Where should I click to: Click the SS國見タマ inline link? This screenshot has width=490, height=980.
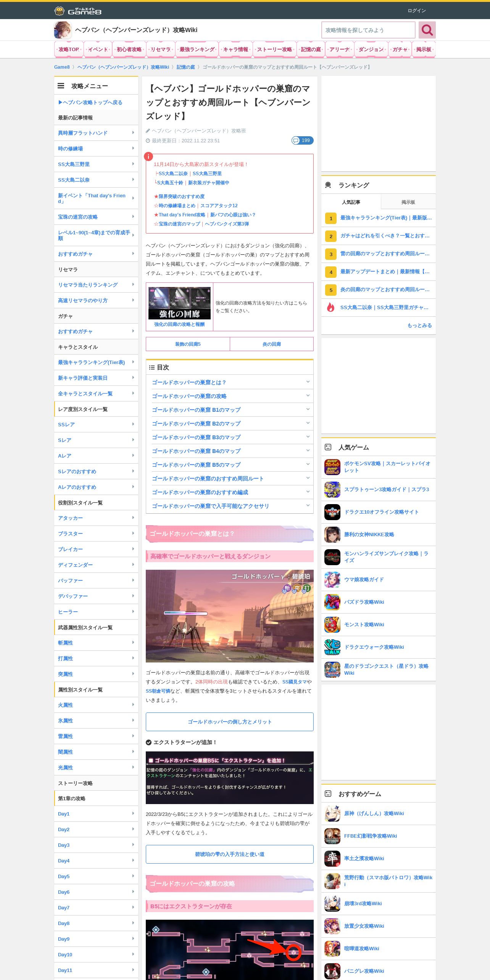[294, 682]
